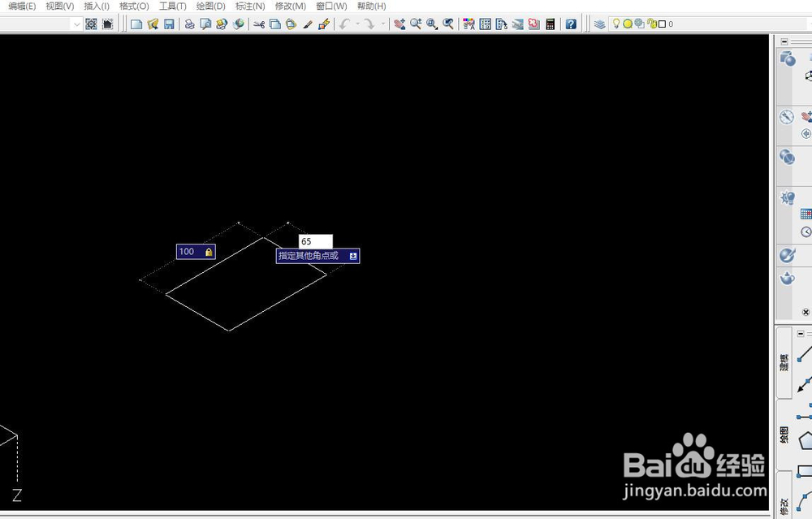The image size is (812, 519).
Task: Toggle the layer 0 padlock
Action: [652, 24]
